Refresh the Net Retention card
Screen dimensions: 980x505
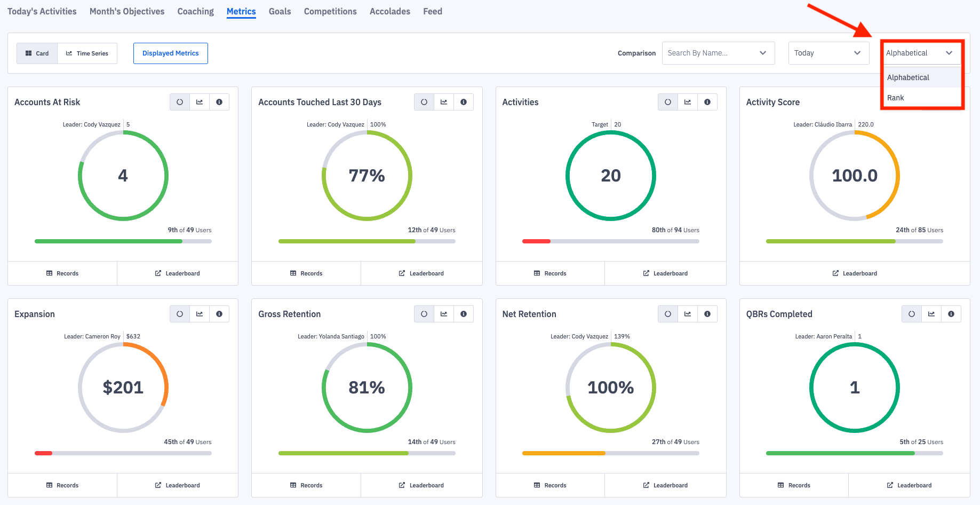point(668,314)
